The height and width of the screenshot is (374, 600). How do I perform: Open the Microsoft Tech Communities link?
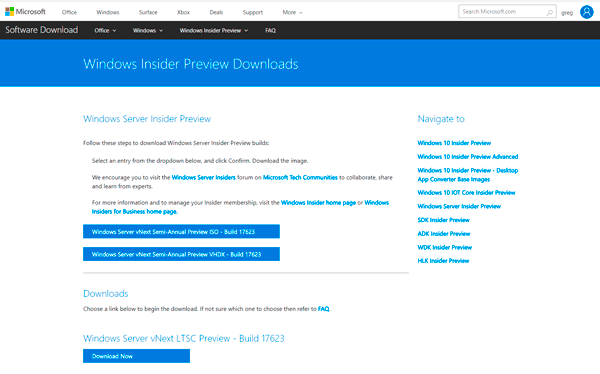[x=300, y=178]
